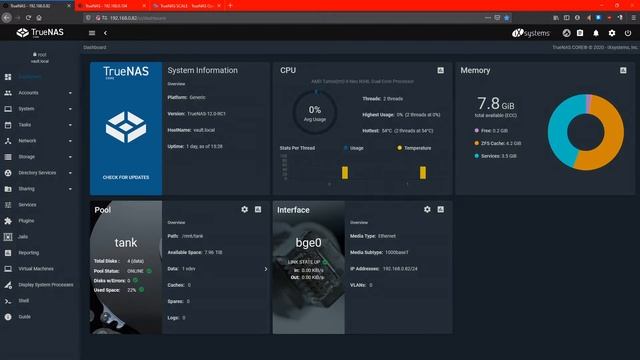Click the browser bookmark star

tap(507, 18)
